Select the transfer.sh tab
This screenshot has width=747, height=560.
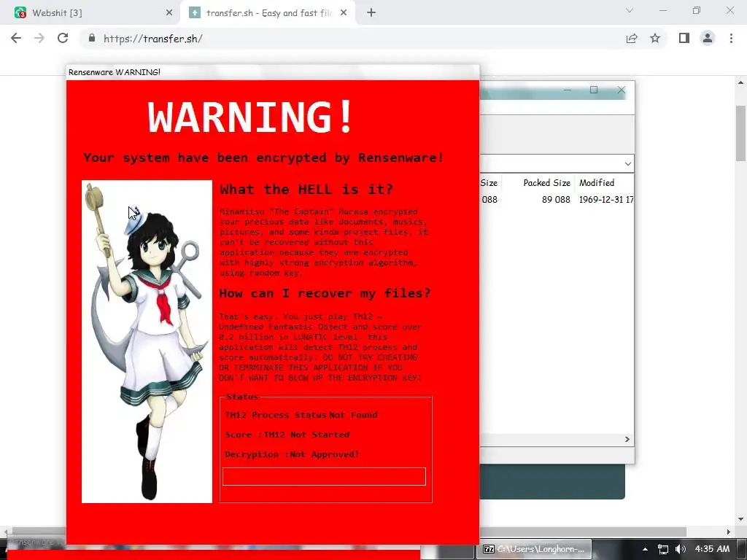pyautogui.click(x=267, y=13)
